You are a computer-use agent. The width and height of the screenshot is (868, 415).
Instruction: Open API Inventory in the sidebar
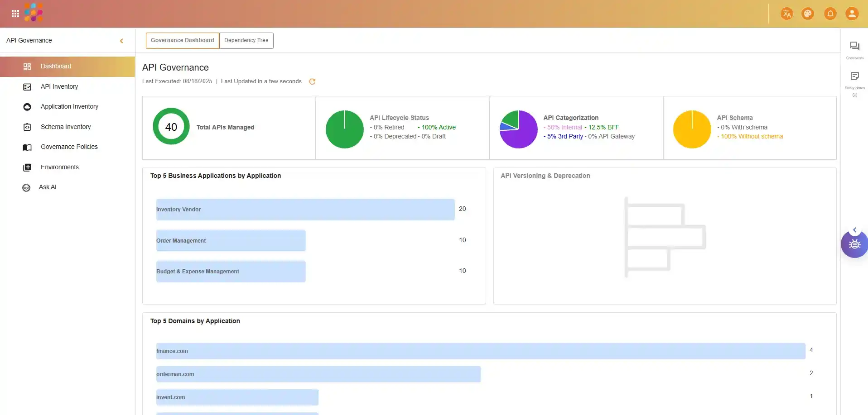click(59, 86)
